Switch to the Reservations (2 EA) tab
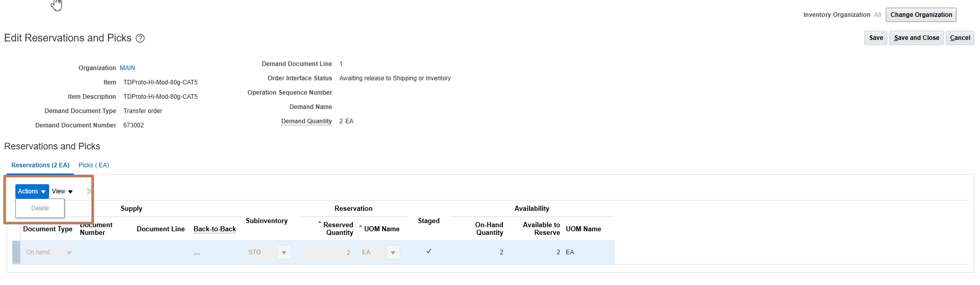Viewport: 980px width, 285px height. point(40,165)
